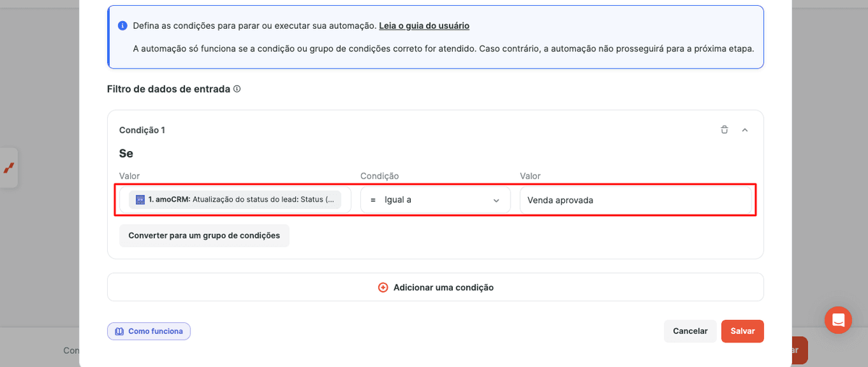Click Adicionar uma condição button
The height and width of the screenshot is (367, 868).
point(435,287)
